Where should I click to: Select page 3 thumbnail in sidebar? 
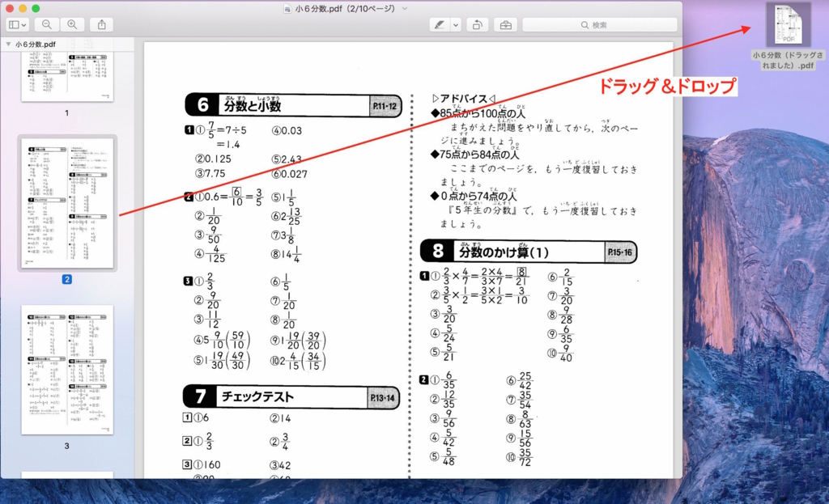[x=67, y=370]
